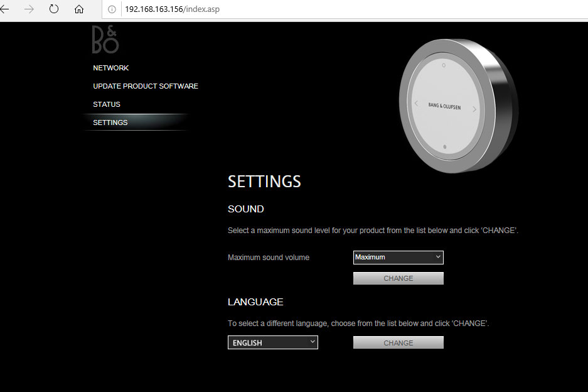Click the browser back arrow

5,9
